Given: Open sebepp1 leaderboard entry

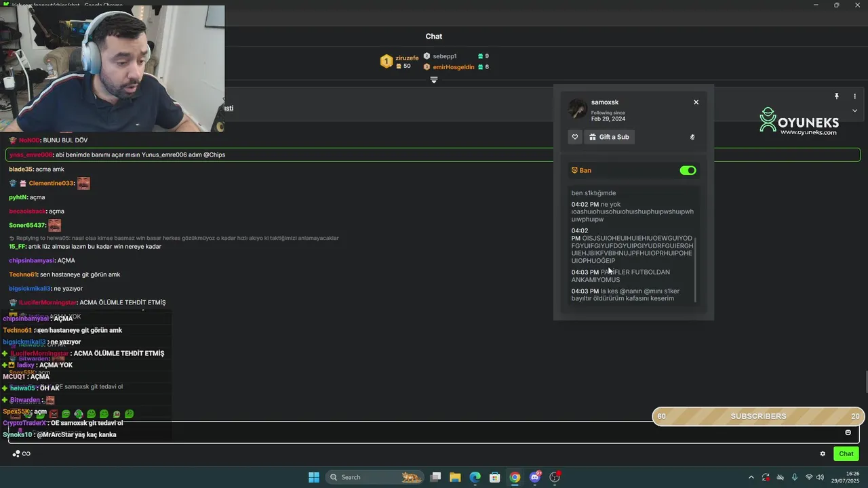Looking at the screenshot, I should (x=445, y=56).
